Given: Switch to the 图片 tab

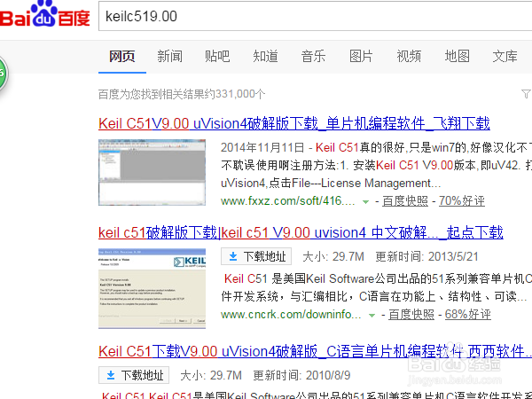Looking at the screenshot, I should pos(361,57).
